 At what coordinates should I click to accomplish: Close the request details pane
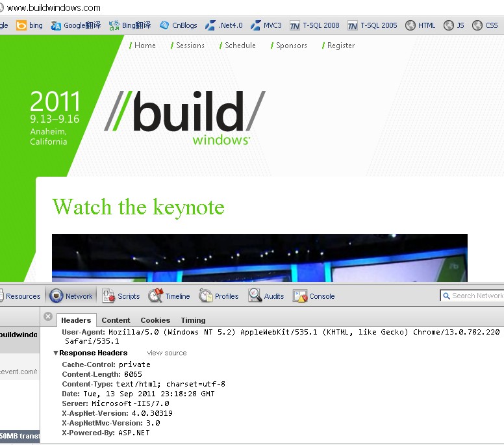point(48,316)
